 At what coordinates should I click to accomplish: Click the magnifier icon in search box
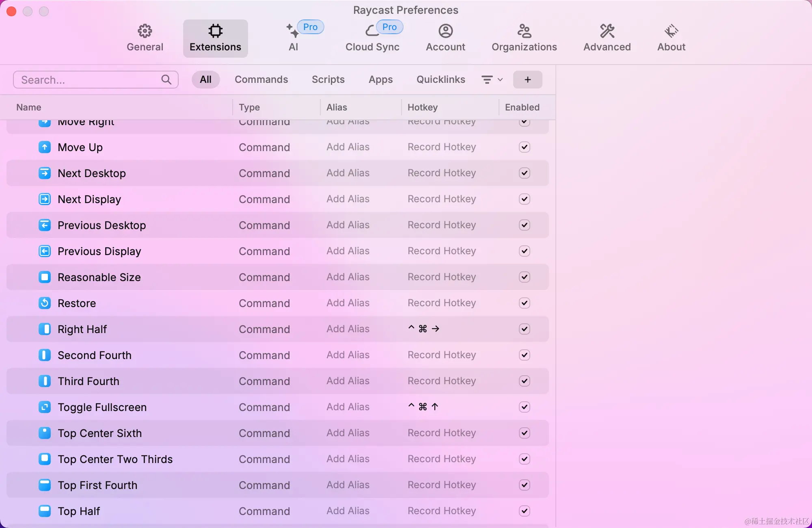[166, 80]
